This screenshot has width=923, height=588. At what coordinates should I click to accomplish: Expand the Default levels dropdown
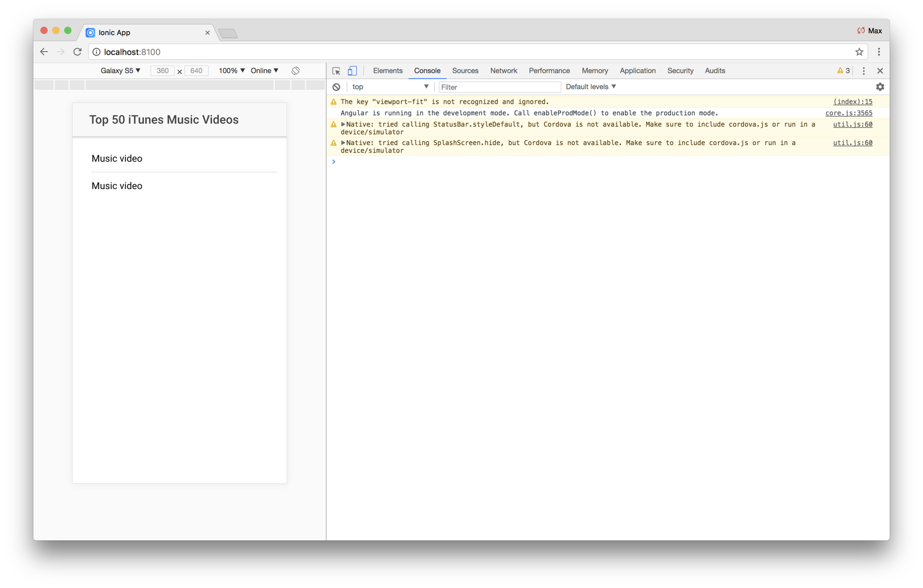click(590, 87)
